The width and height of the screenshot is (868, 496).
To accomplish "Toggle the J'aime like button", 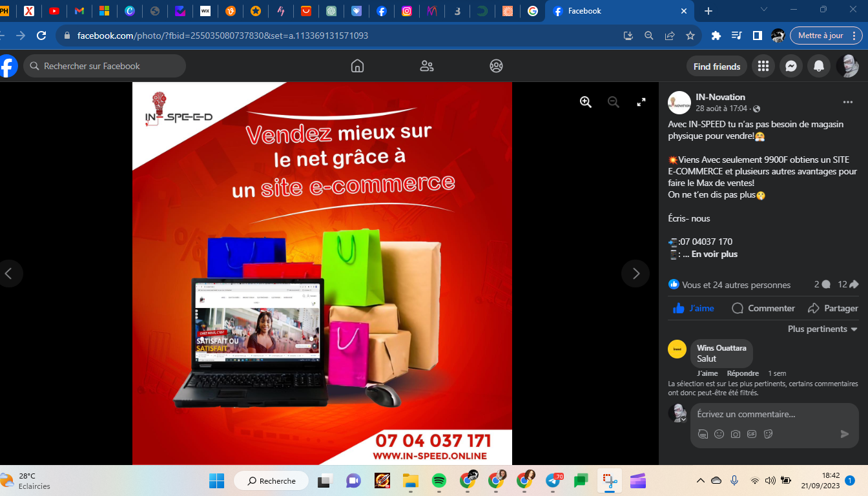I will [x=693, y=308].
